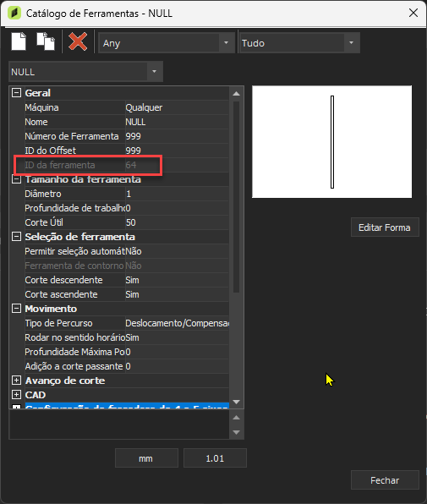Select the Número de Ferramenta value 999
Screen dimensions: 427x504
pos(177,136)
